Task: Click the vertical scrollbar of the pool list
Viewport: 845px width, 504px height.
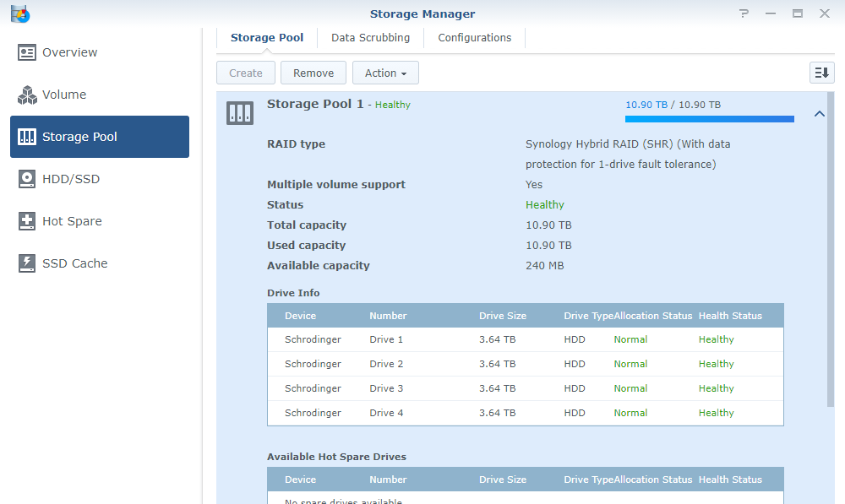Action: 831,250
